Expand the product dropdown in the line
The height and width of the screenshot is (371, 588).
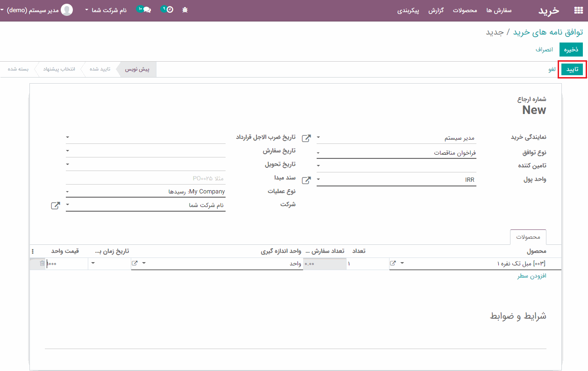[402, 264]
